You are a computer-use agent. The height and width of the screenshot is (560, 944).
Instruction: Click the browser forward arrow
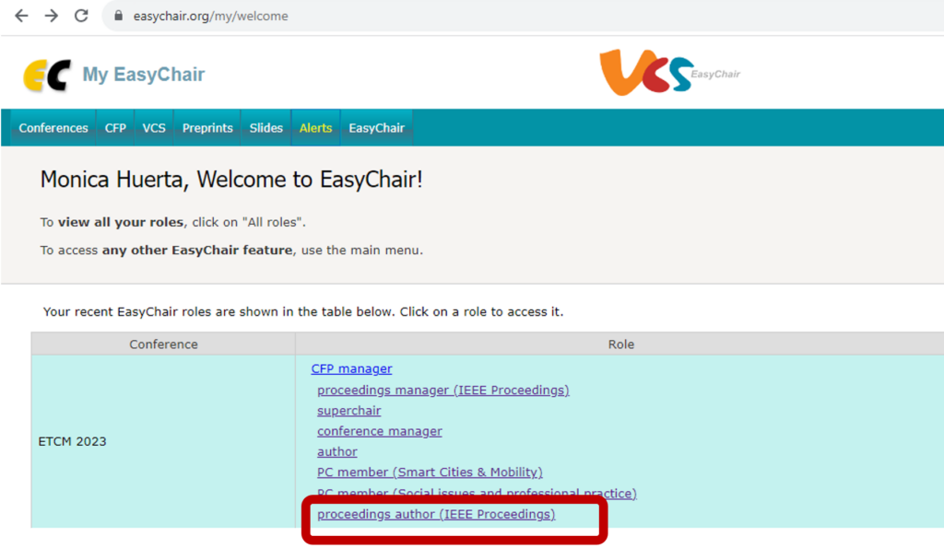pyautogui.click(x=52, y=16)
